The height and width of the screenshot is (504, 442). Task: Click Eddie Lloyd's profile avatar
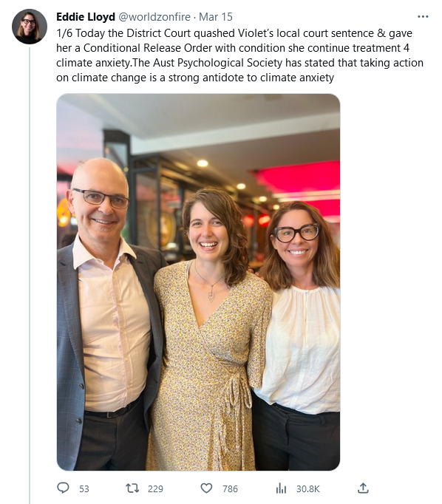[30, 27]
